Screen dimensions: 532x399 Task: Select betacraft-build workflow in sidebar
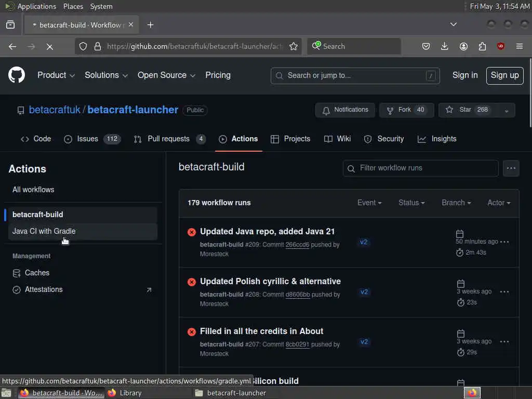(83, 215)
